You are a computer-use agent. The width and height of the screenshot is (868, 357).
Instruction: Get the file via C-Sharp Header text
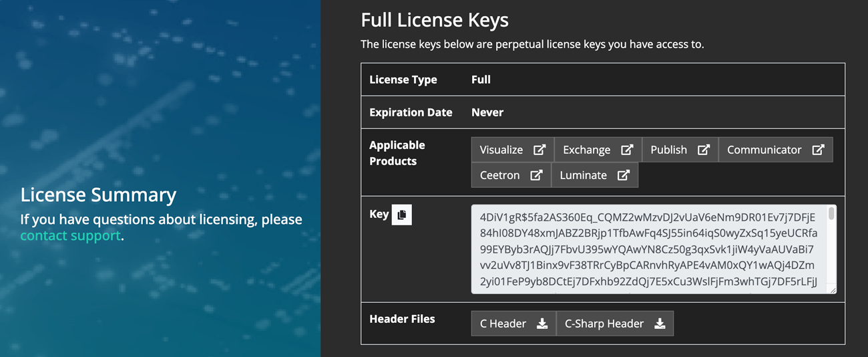point(604,324)
